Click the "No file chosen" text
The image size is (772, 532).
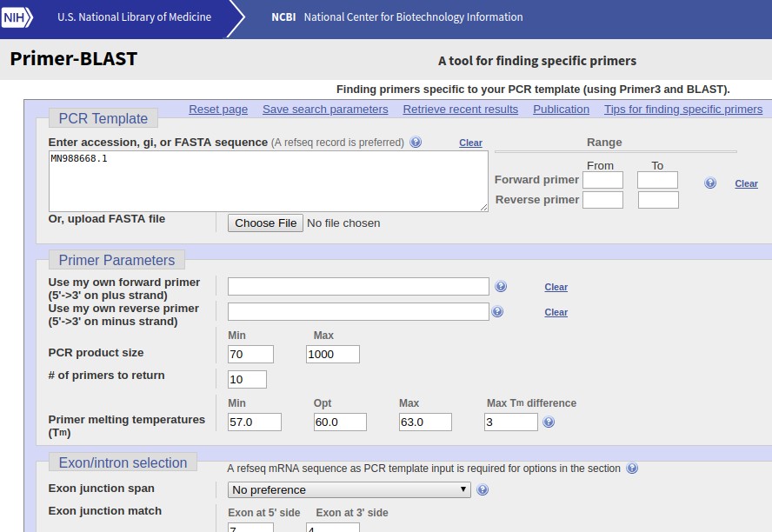343,223
